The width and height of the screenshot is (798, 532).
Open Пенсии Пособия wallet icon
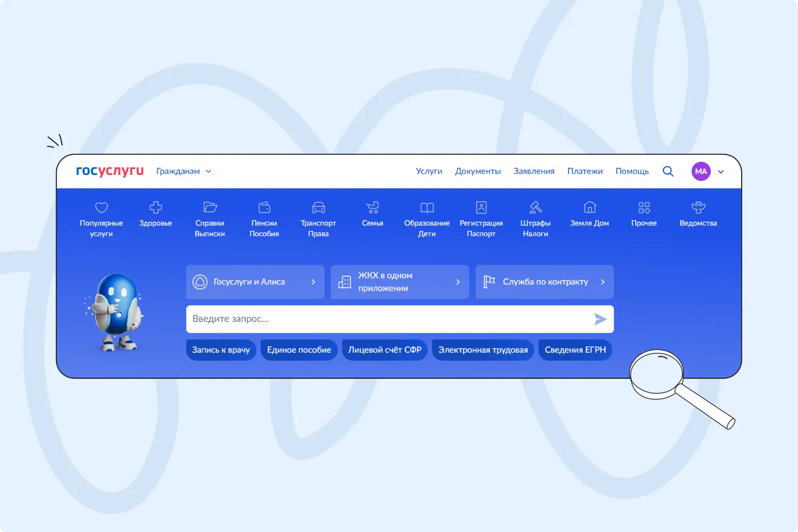click(x=264, y=207)
